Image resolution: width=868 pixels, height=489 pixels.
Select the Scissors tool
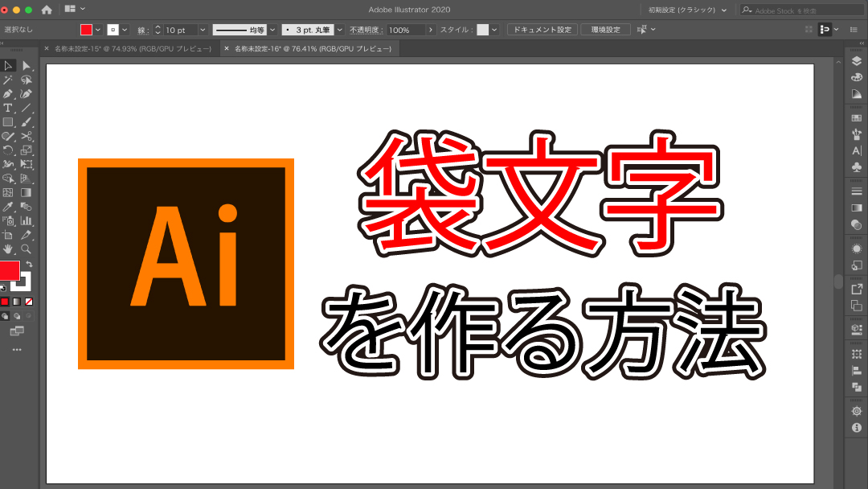26,136
